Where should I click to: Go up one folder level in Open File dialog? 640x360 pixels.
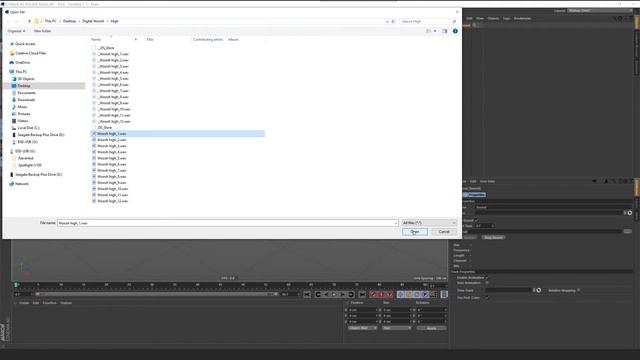[x=29, y=21]
